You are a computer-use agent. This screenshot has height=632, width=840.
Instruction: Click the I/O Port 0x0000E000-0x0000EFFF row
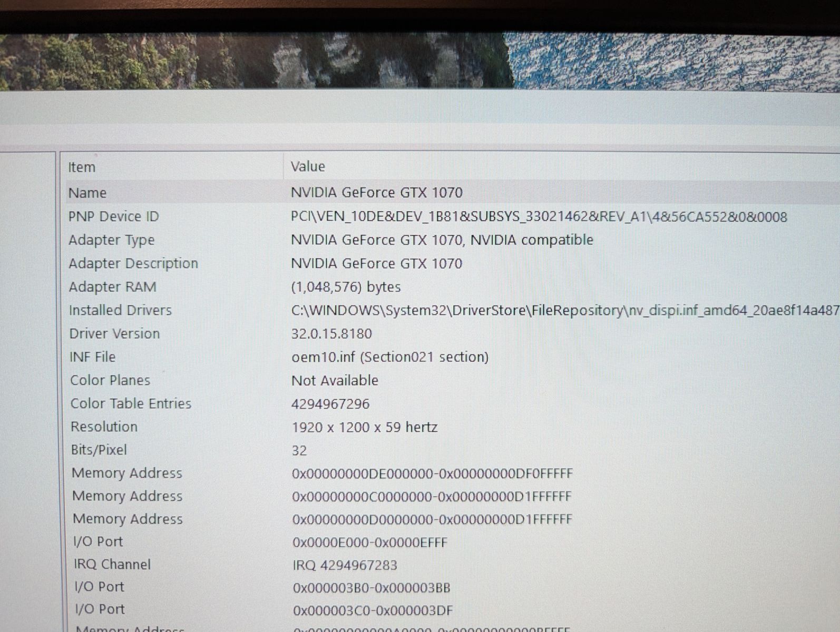tap(99, 542)
